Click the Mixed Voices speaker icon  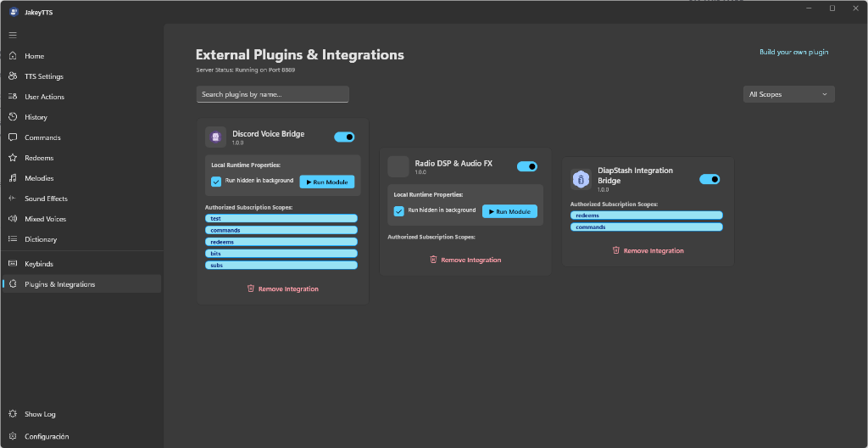tap(13, 219)
